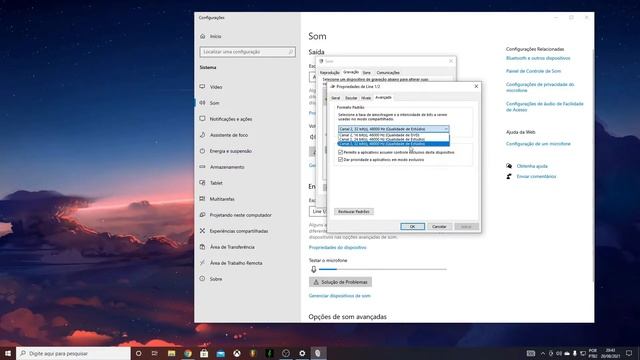Open Comunicações tab in Som dialog

388,73
